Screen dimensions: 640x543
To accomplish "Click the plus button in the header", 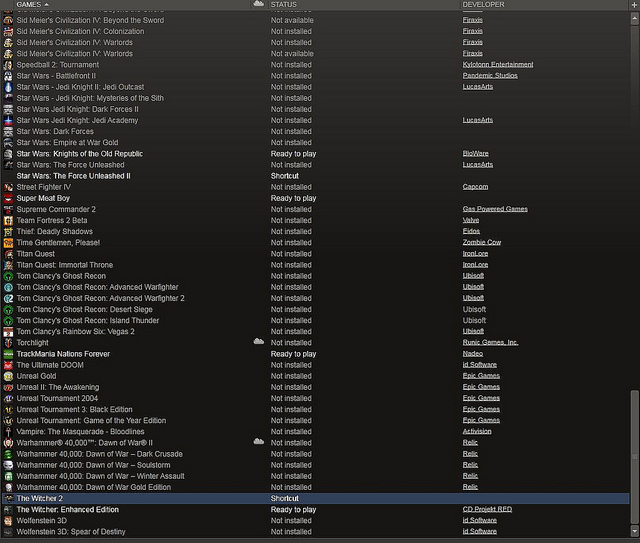I will tap(635, 4).
